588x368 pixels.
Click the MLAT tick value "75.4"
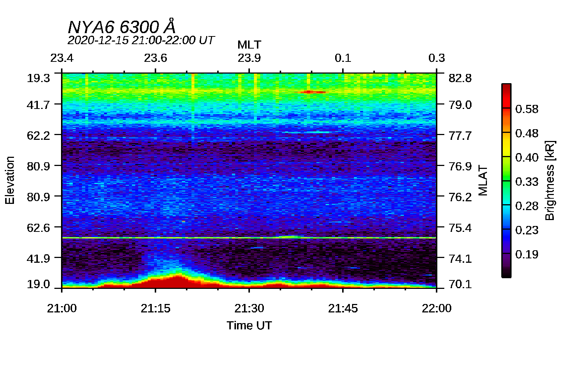[x=460, y=228]
